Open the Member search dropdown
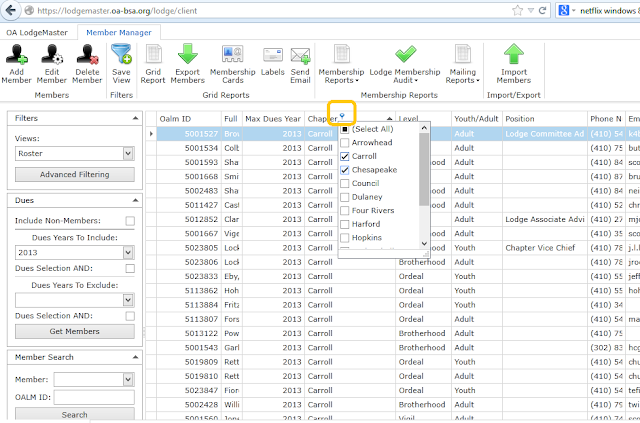 (x=128, y=379)
